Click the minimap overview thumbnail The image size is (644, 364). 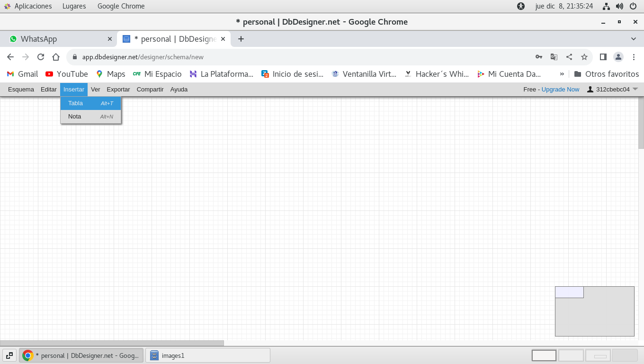594,311
